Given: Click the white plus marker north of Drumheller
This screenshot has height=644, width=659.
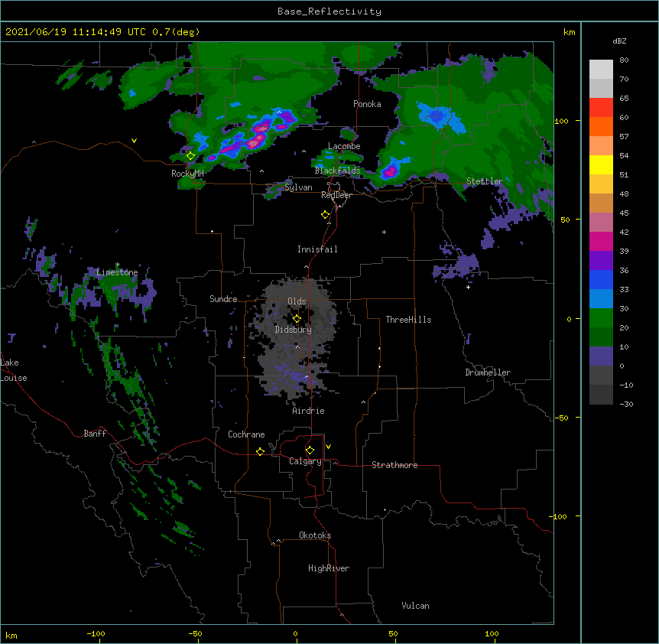Looking at the screenshot, I should tap(468, 287).
